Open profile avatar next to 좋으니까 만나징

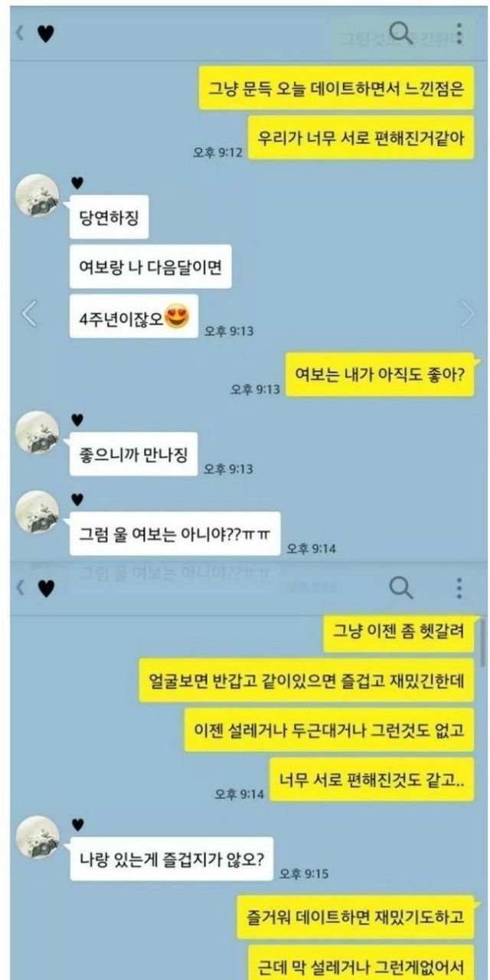(x=38, y=433)
